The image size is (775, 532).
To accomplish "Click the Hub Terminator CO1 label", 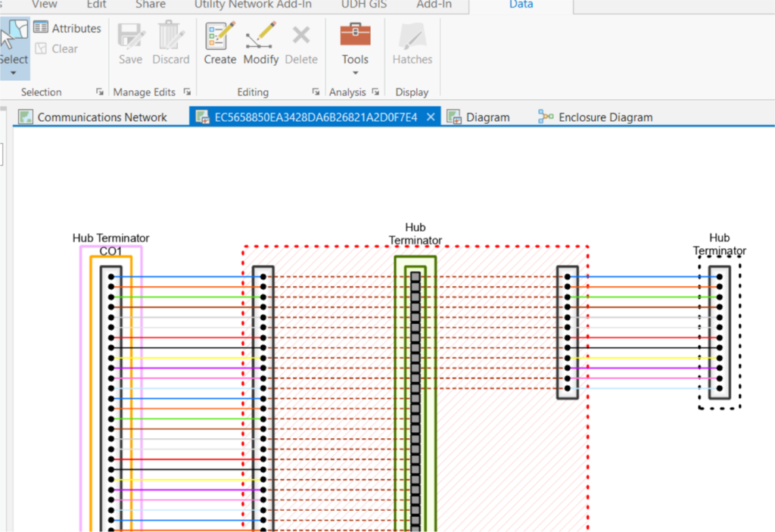I will point(110,244).
